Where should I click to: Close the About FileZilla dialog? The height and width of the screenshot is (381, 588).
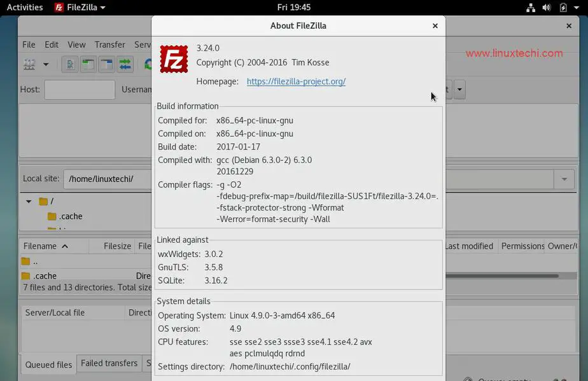point(435,26)
